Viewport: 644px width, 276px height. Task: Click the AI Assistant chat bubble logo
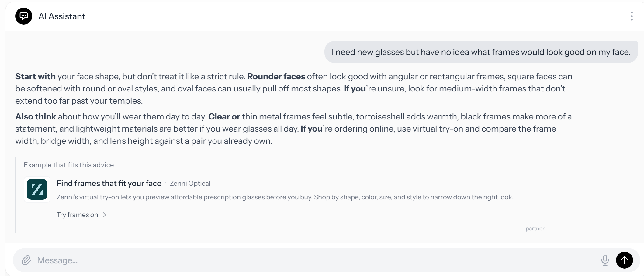tap(24, 16)
